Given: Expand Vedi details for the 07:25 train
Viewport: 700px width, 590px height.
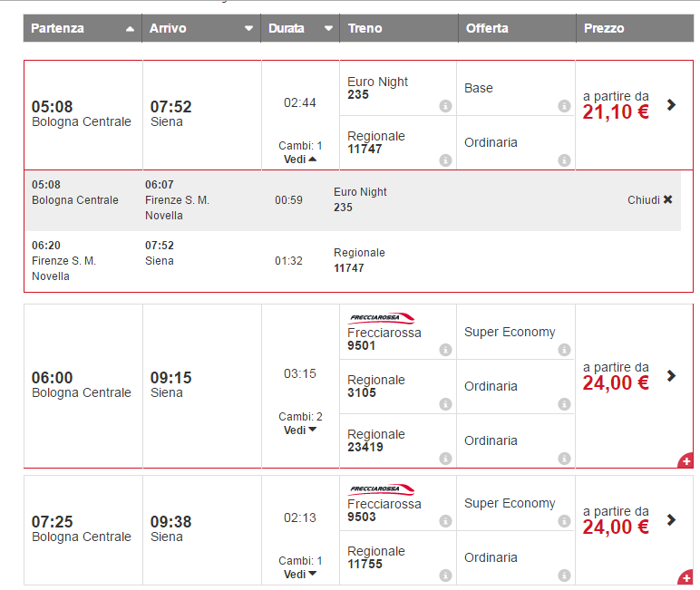Looking at the screenshot, I should tap(300, 574).
